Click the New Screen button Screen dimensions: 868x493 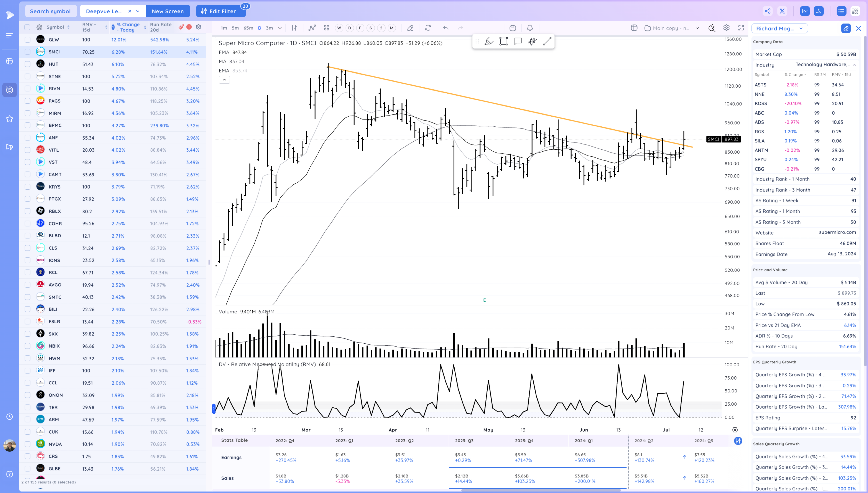click(x=168, y=11)
